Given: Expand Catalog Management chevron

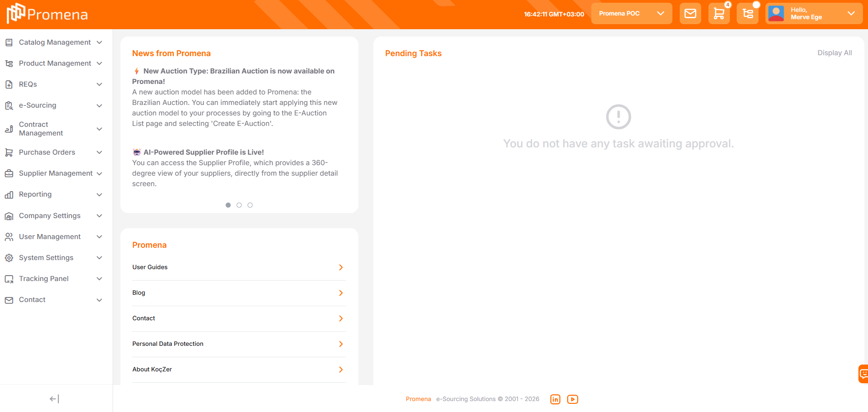Looking at the screenshot, I should point(99,42).
